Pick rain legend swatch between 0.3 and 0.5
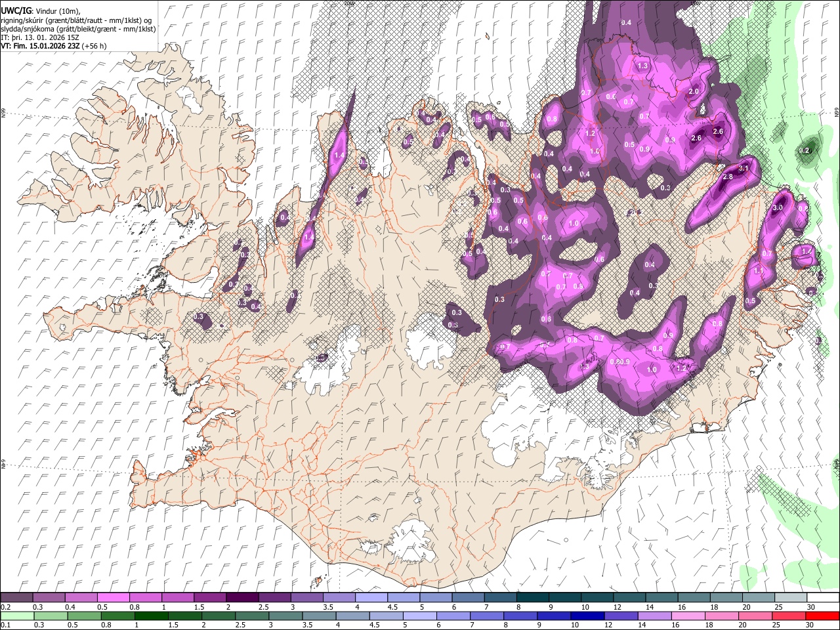 coord(51,616)
